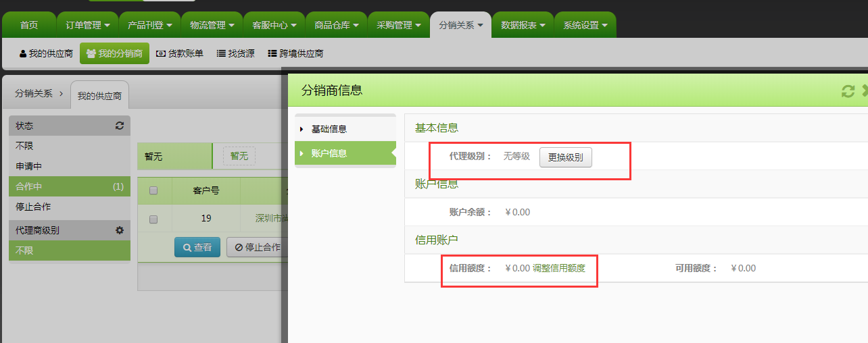Tick the select-all checkbox in table header

pyautogui.click(x=153, y=190)
